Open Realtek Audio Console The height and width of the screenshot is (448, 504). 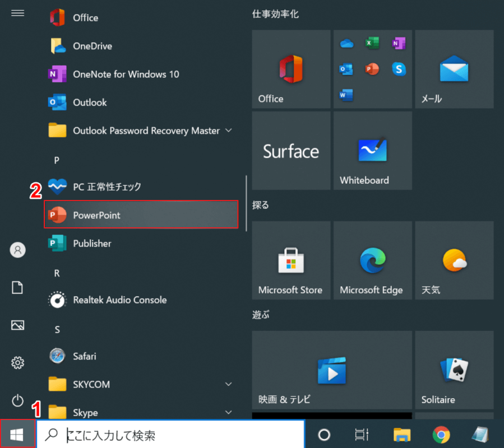[x=141, y=300]
